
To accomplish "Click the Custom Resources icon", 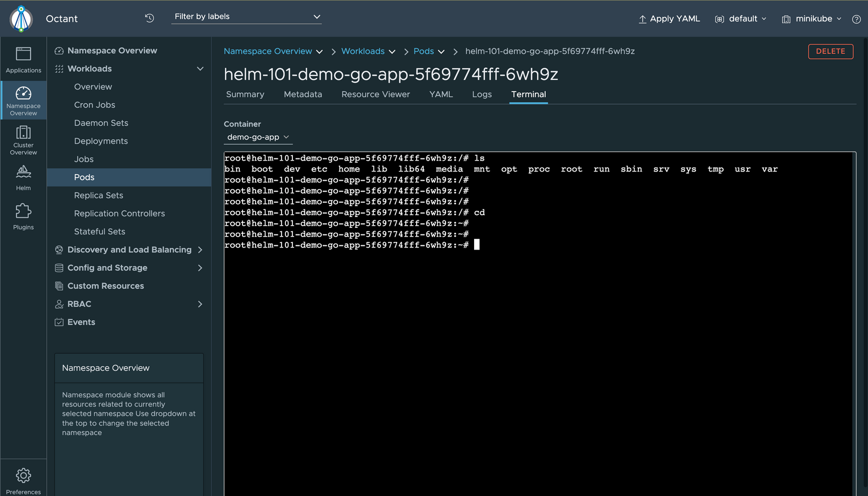I will pos(58,285).
